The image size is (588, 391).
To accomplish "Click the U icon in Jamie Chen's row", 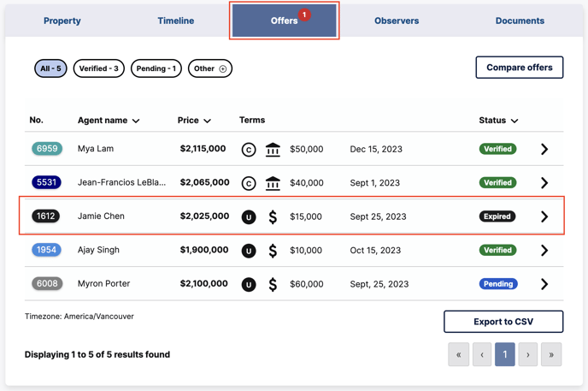I will [x=249, y=217].
